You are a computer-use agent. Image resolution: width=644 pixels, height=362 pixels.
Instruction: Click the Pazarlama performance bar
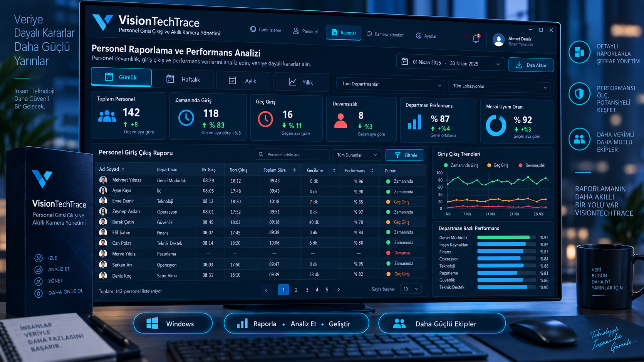pyautogui.click(x=497, y=273)
